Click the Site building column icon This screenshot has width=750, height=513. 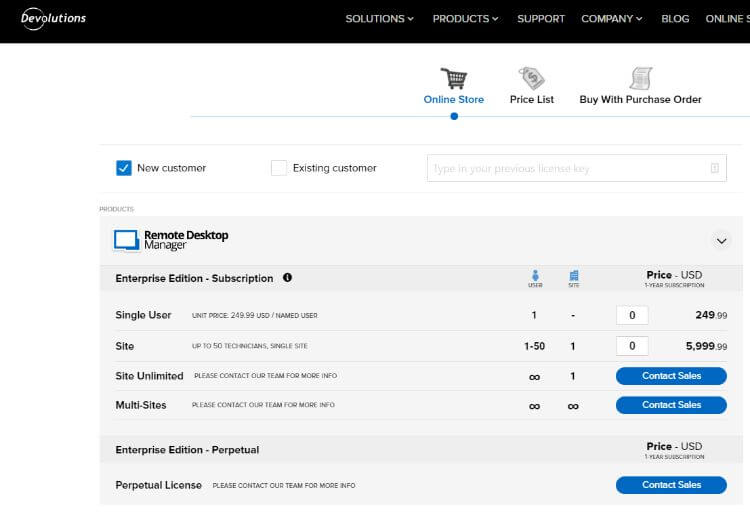[x=573, y=277]
